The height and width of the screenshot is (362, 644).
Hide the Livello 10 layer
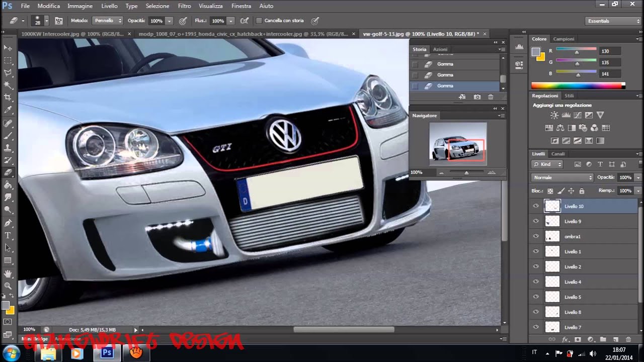[x=536, y=206]
